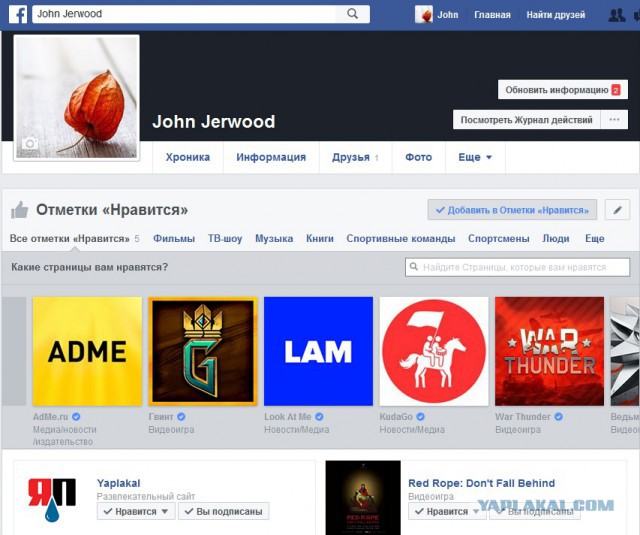
Task: Toggle Вы подписаны on Yaplakal
Action: pyautogui.click(x=224, y=511)
